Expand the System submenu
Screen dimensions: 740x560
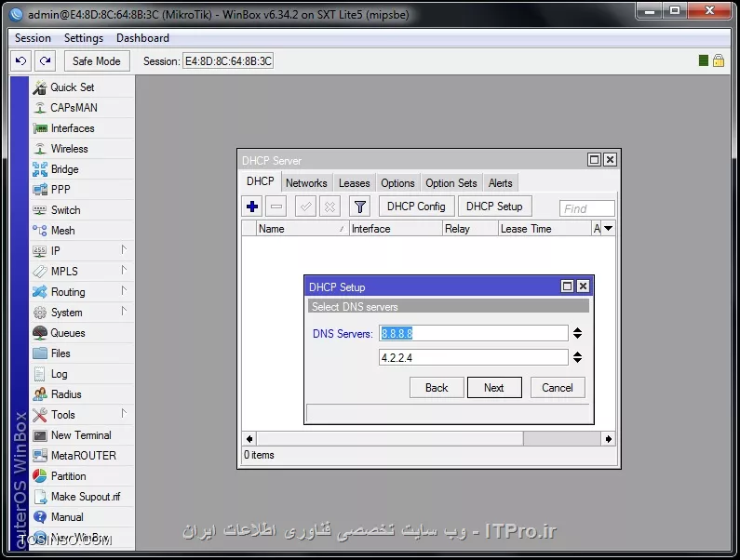124,312
